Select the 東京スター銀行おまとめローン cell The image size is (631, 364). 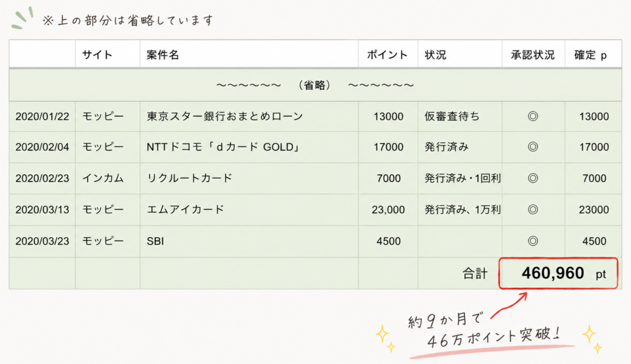[249, 116]
